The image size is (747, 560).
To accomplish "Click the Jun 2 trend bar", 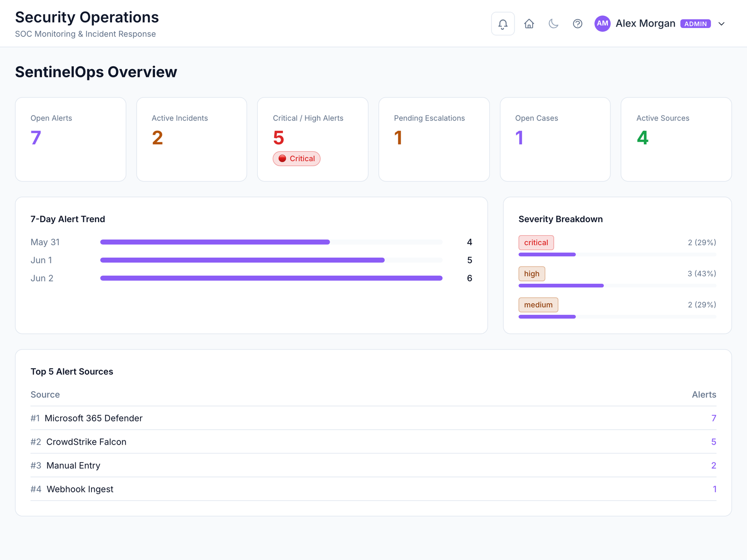I will click(x=271, y=278).
